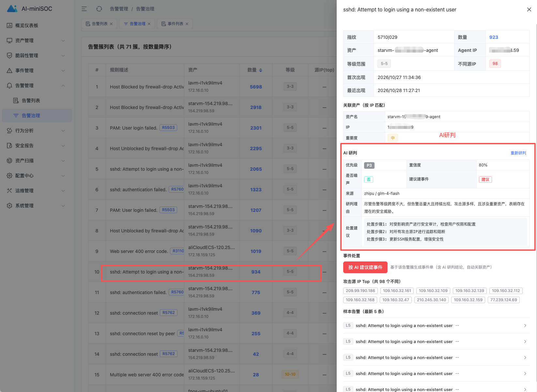Select 告警治理 in the sidebar submenu

coord(37,116)
